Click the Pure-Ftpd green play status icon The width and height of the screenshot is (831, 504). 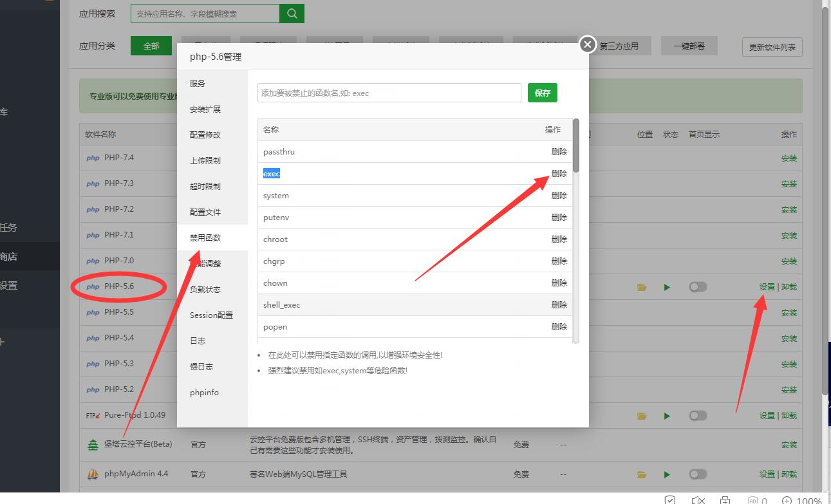coord(667,416)
